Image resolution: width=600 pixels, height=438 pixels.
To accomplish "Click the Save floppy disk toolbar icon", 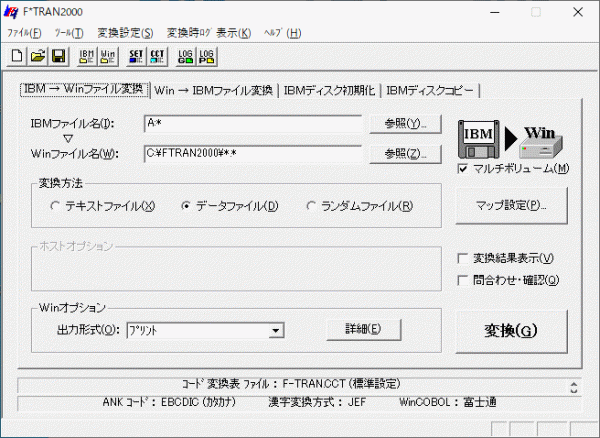I will coord(58,57).
